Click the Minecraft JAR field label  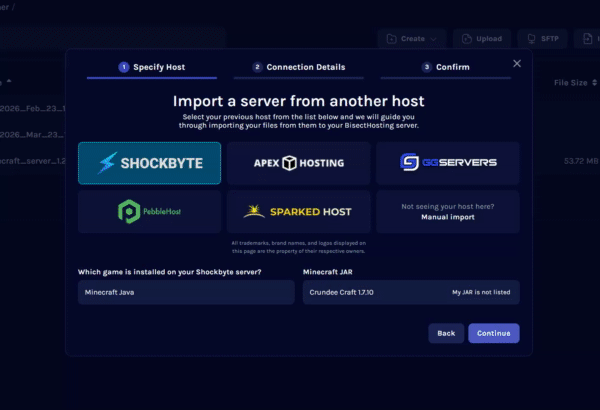pyautogui.click(x=328, y=272)
